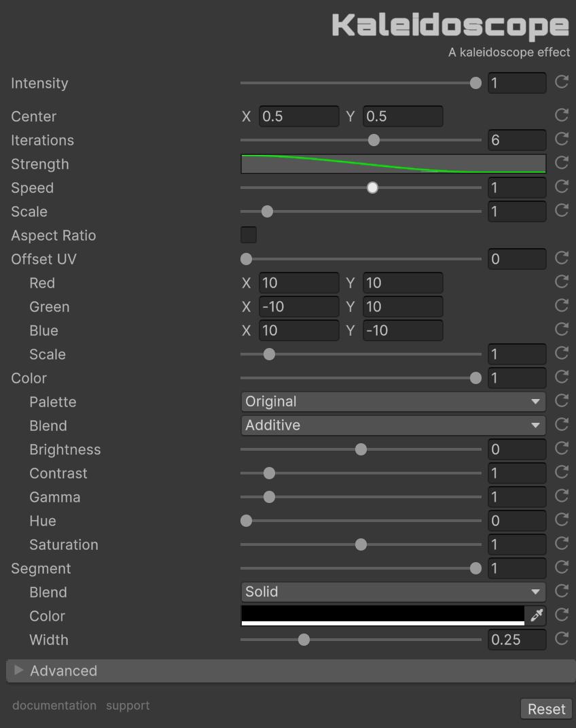The height and width of the screenshot is (728, 576).
Task: Click the reset icon beside Saturation
Action: point(561,544)
